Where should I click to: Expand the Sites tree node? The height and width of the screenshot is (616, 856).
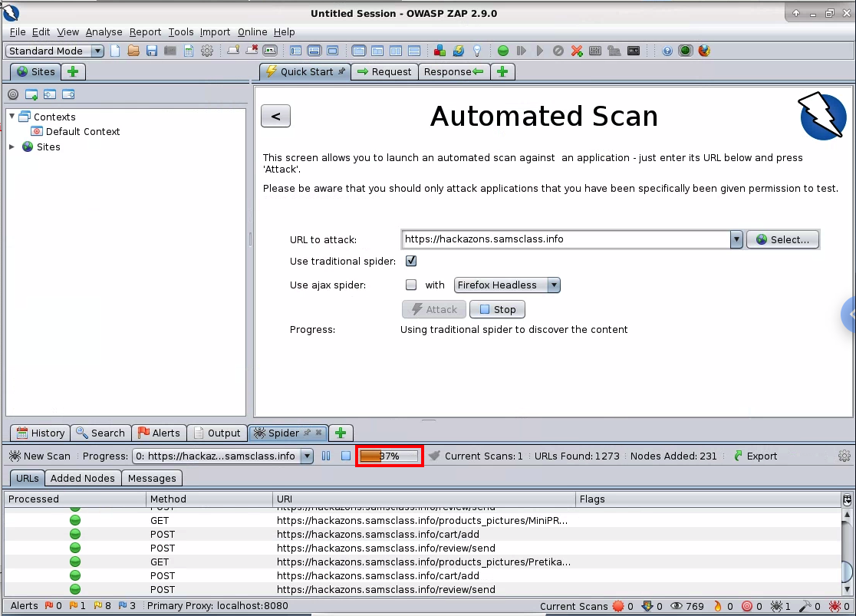(x=12, y=147)
